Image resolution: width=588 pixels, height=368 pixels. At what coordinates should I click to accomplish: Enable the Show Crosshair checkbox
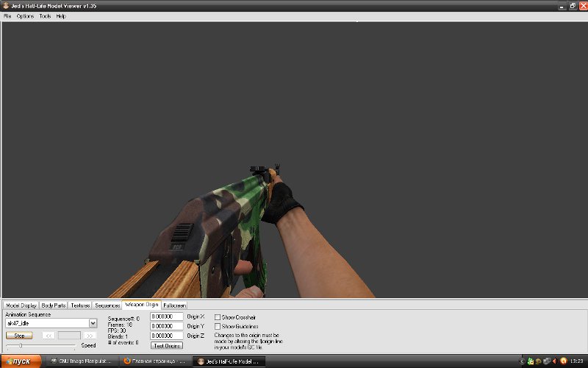[x=218, y=317]
